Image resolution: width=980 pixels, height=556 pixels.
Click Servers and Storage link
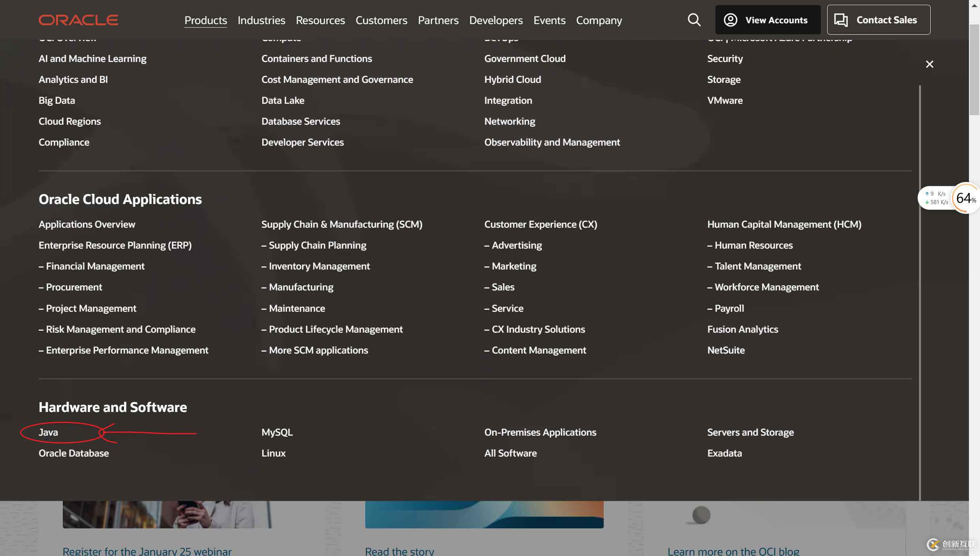(x=750, y=432)
